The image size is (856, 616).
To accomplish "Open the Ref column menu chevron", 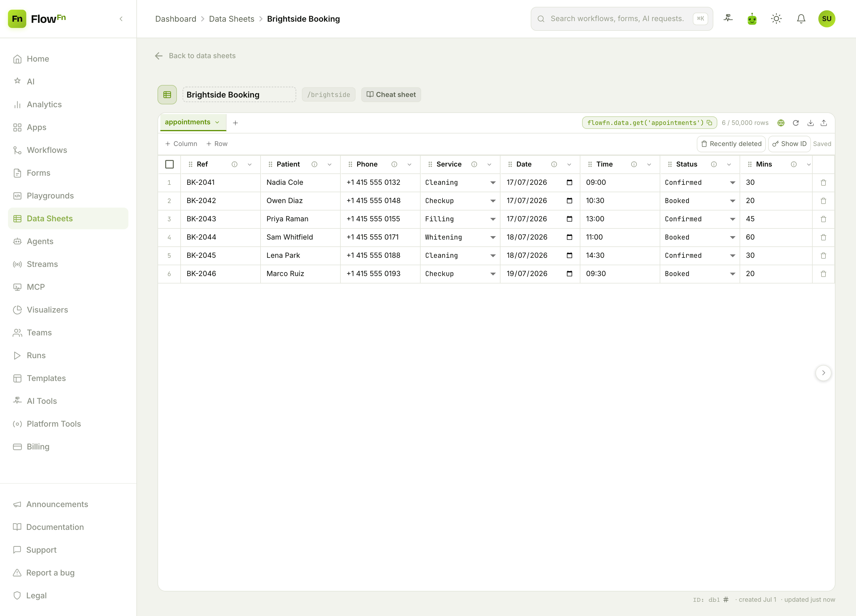I will click(x=249, y=165).
